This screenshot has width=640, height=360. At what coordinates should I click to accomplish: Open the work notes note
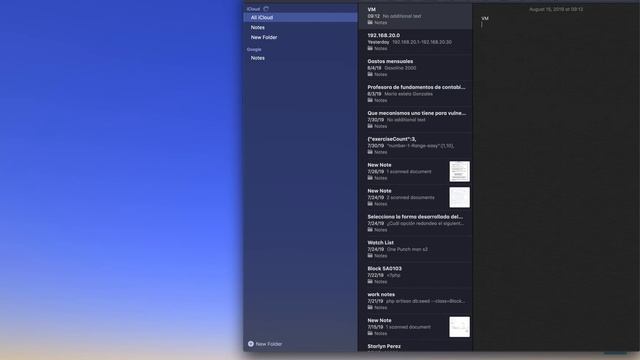416,301
